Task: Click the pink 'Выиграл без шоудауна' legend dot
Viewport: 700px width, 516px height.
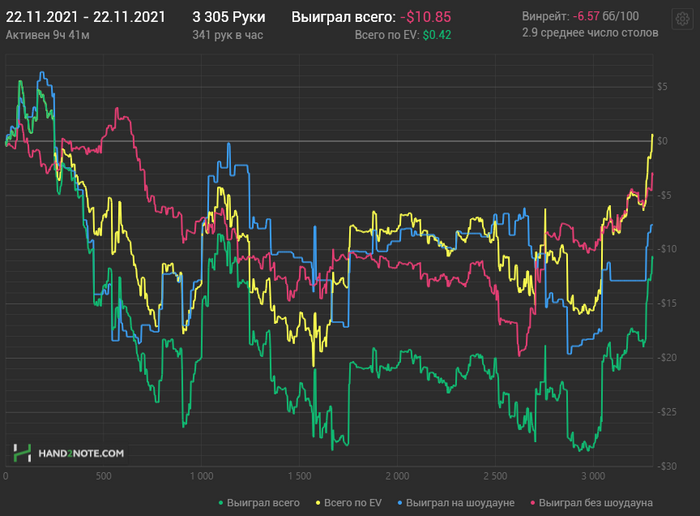Action: pyautogui.click(x=533, y=503)
